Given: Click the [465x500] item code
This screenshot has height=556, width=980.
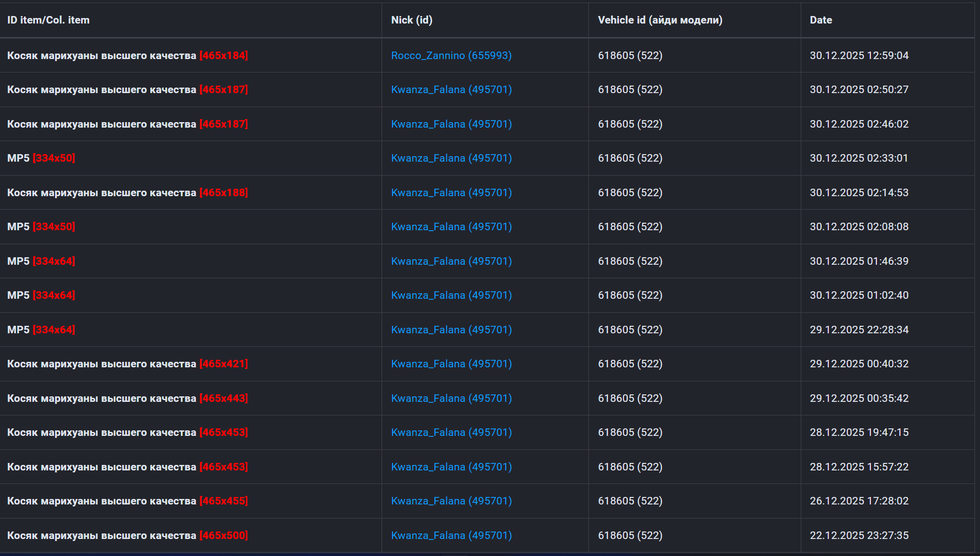Looking at the screenshot, I should tap(223, 535).
